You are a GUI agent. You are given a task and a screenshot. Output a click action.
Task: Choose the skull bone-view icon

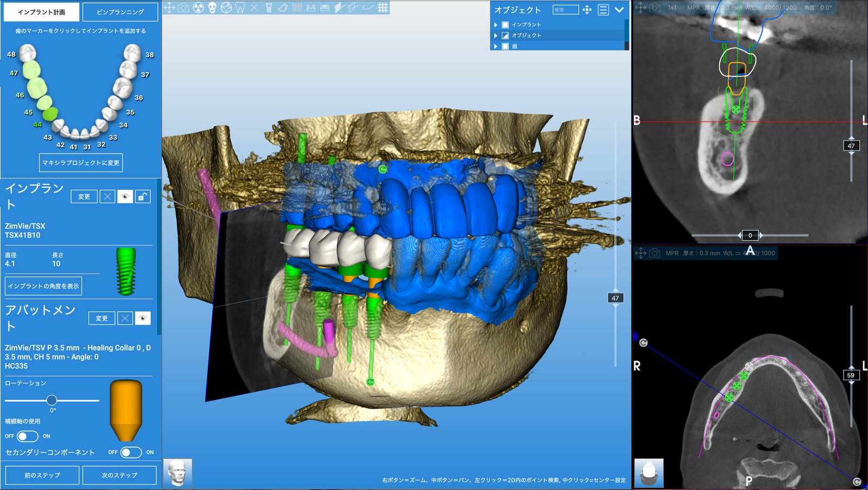coord(212,8)
